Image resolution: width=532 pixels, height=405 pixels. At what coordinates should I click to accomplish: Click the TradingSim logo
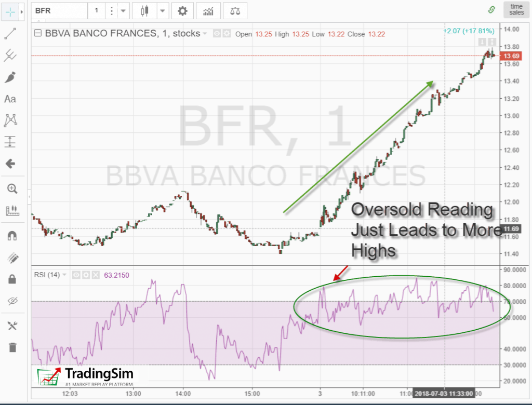coord(86,376)
